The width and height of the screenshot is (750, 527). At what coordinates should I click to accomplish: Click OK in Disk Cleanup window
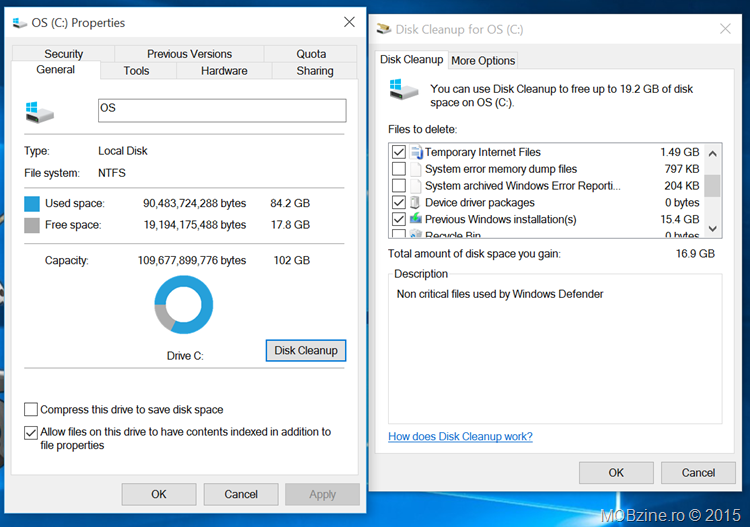(x=616, y=472)
